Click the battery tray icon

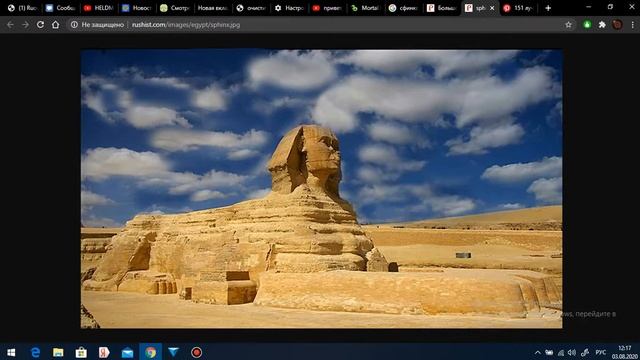549,353
